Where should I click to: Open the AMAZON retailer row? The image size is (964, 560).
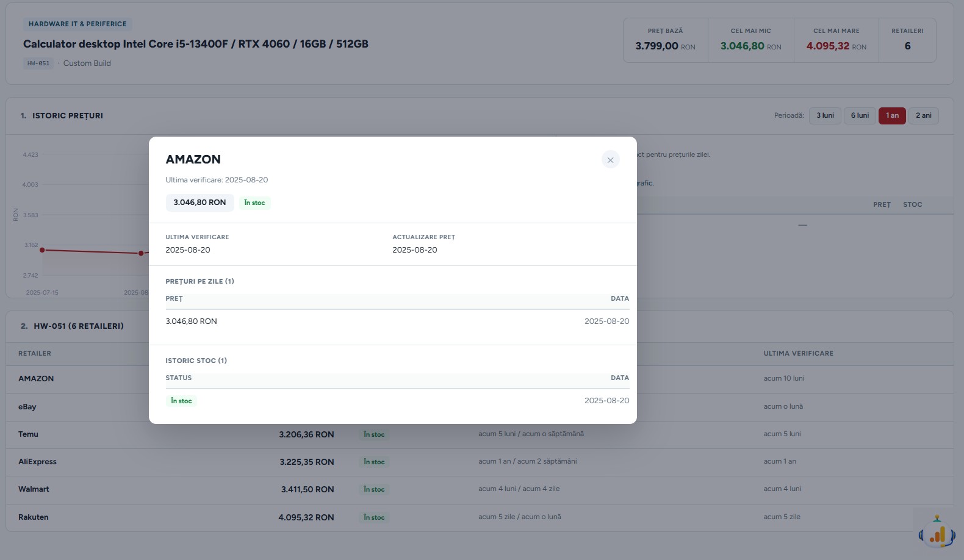480,379
